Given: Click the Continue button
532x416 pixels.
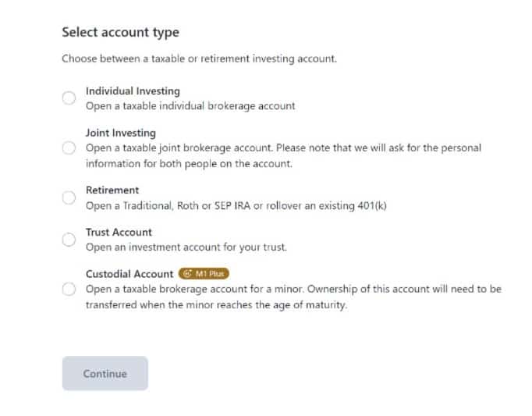Looking at the screenshot, I should coord(105,374).
